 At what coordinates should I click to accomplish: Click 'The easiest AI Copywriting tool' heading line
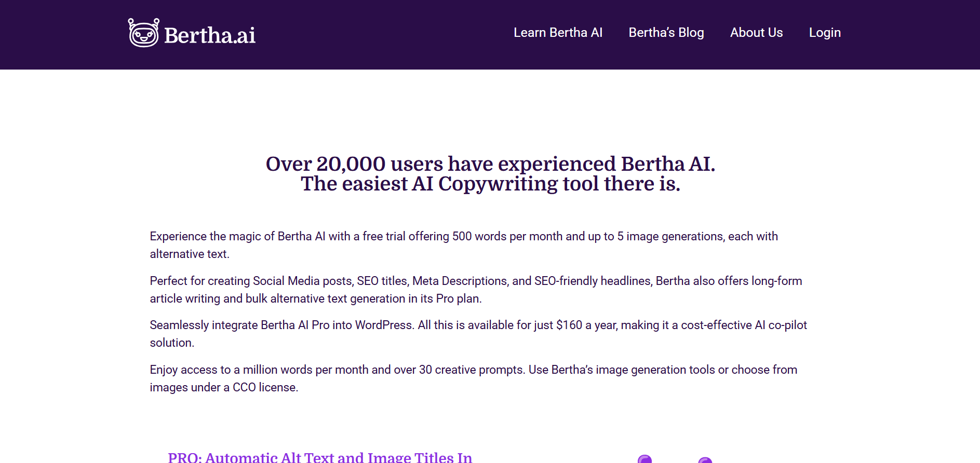(490, 184)
